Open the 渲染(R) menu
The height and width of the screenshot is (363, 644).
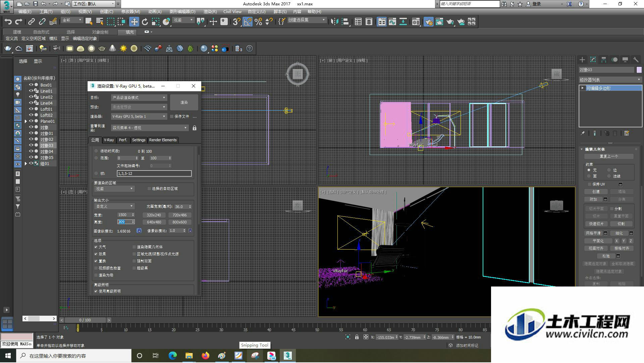[210, 12]
